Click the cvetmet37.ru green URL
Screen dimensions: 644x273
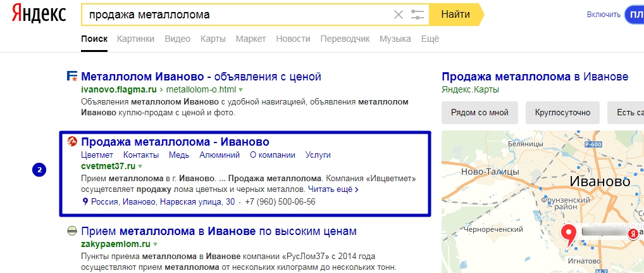tap(108, 166)
